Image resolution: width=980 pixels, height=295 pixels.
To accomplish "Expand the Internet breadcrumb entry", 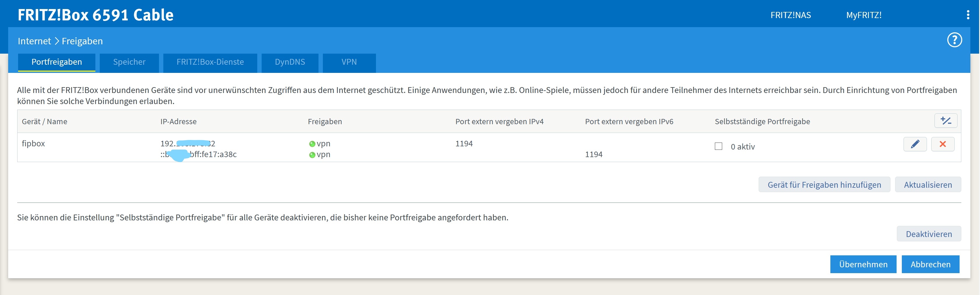I will coord(34,41).
